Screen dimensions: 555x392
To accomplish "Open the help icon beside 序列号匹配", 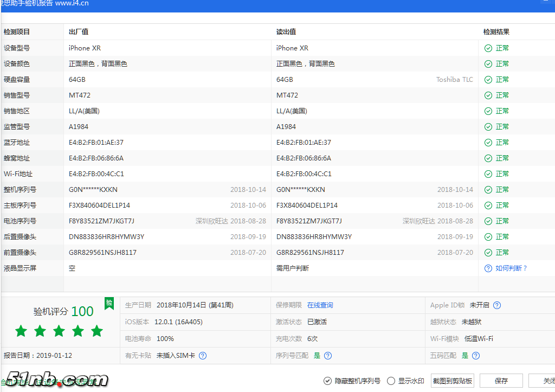I will coord(328,356).
